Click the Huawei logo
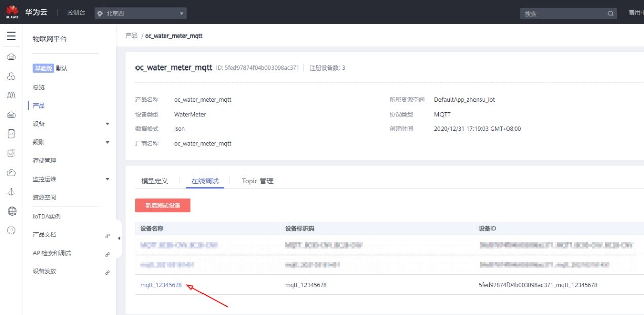644x315 pixels. (x=12, y=12)
